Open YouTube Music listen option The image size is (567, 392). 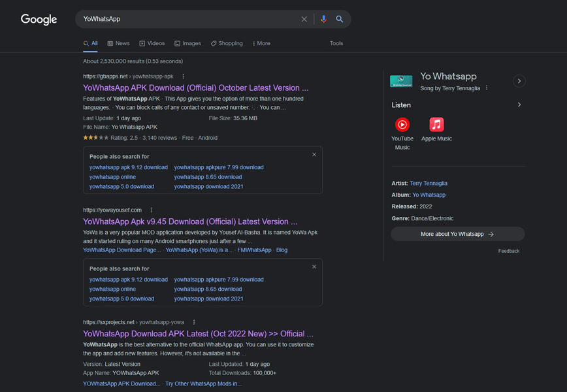[402, 134]
